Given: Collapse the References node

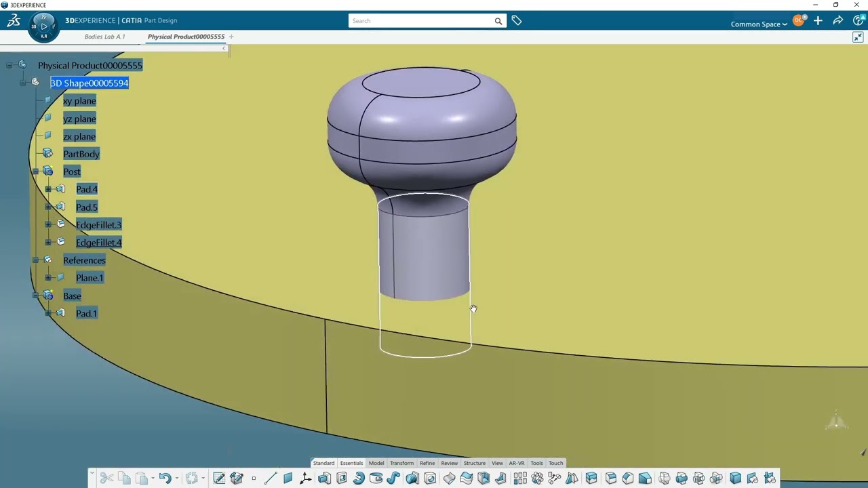Looking at the screenshot, I should (x=35, y=260).
